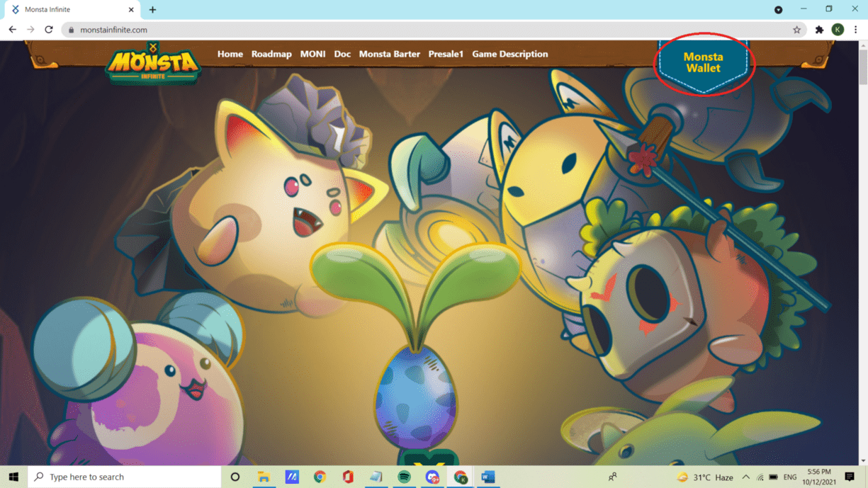Open the MONI menu item

[312, 54]
